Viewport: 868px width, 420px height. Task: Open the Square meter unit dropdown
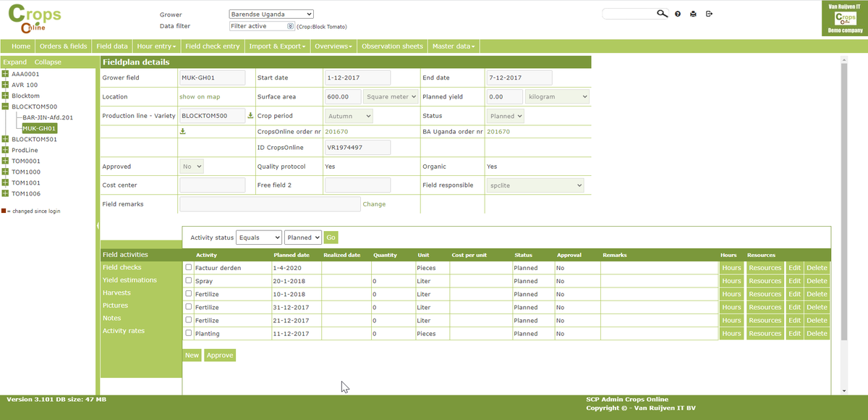pos(391,96)
